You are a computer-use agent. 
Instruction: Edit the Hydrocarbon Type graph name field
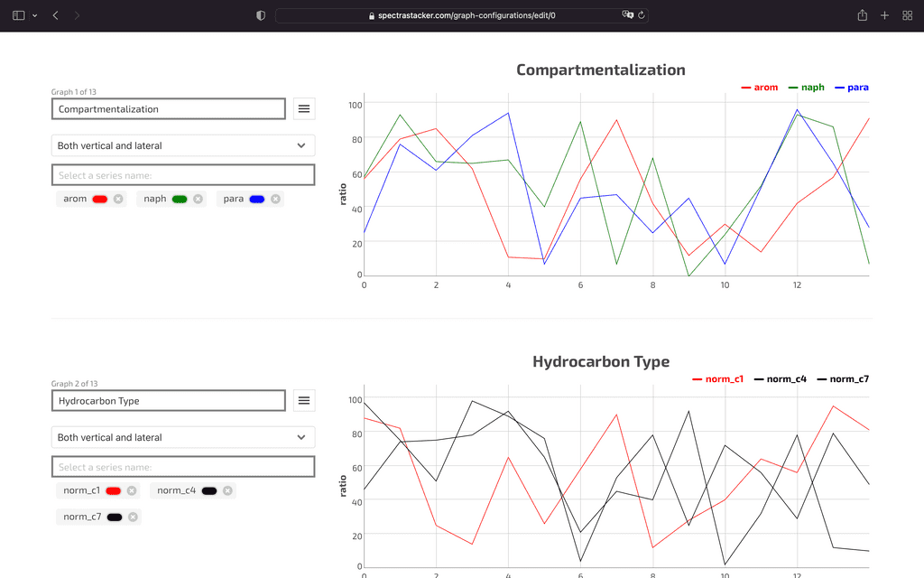click(169, 401)
